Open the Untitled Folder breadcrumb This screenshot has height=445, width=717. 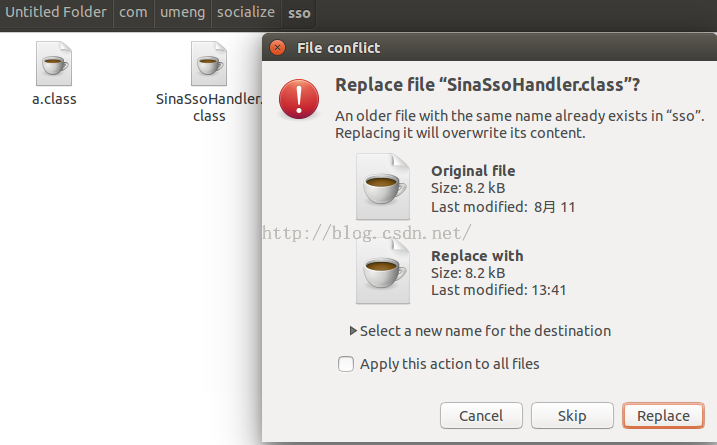click(x=56, y=13)
